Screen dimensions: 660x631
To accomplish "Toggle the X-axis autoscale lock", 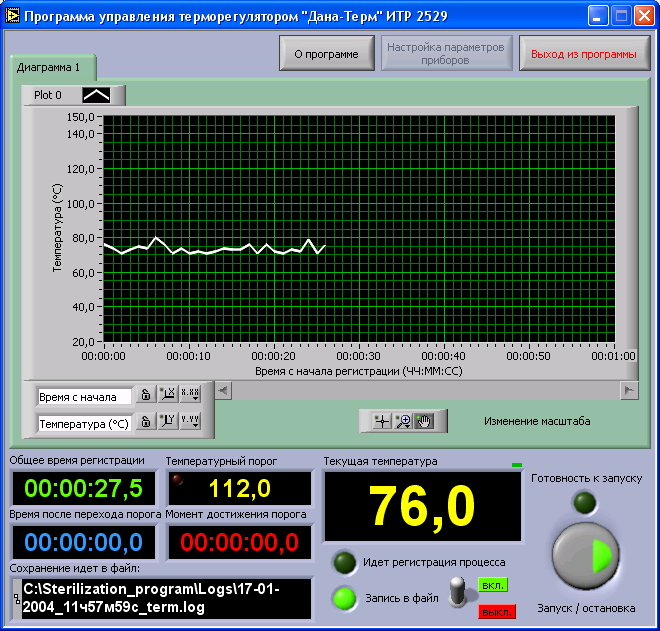I will coord(145,395).
